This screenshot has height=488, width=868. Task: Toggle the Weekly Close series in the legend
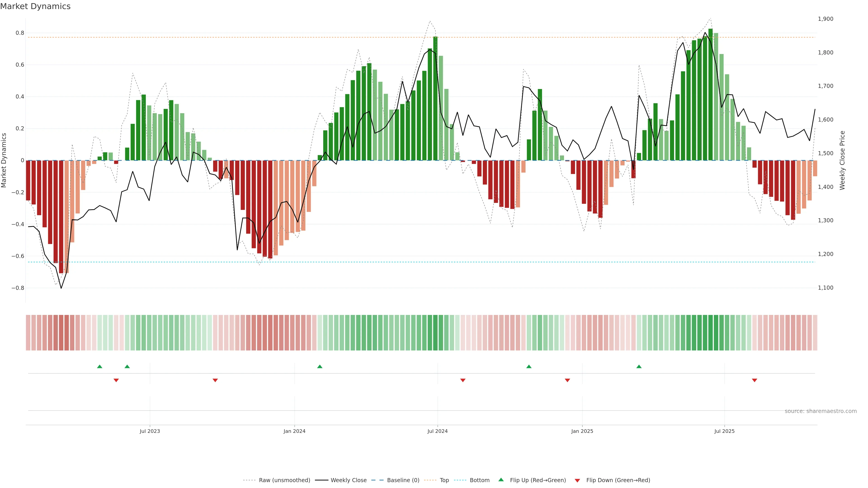coord(348,480)
